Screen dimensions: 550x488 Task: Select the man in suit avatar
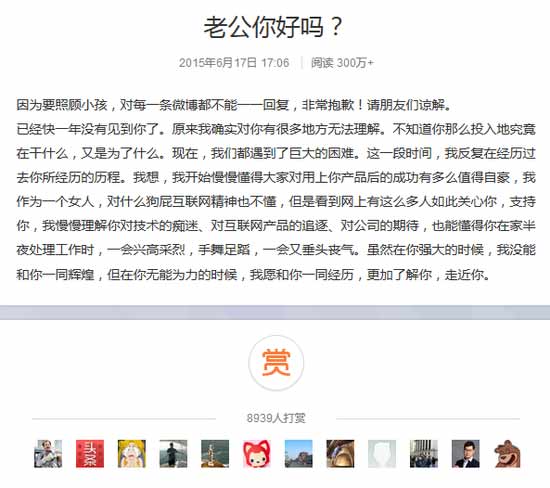pos(465,454)
